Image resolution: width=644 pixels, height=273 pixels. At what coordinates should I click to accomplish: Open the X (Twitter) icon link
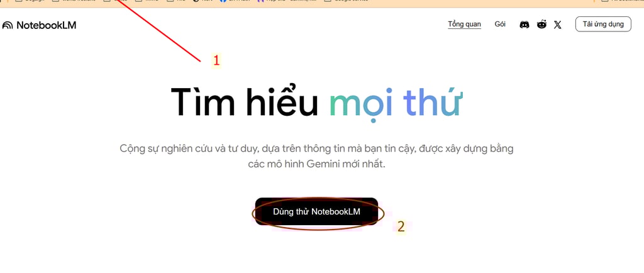[557, 25]
